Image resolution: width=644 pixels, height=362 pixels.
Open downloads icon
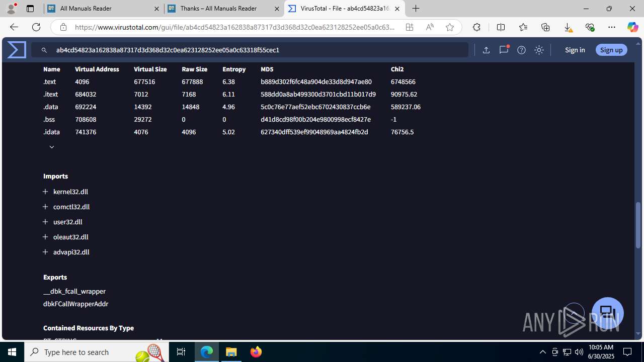568,27
